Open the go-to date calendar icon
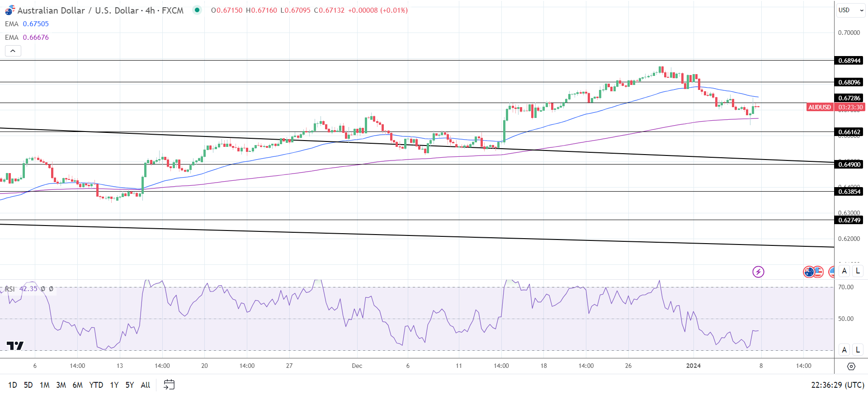The width and height of the screenshot is (868, 395). [x=169, y=385]
